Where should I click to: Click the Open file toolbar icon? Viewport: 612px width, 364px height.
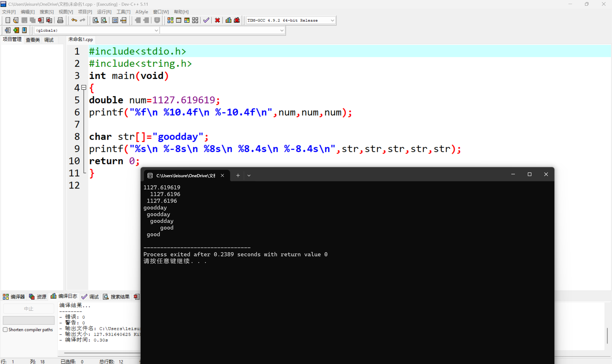click(x=16, y=20)
